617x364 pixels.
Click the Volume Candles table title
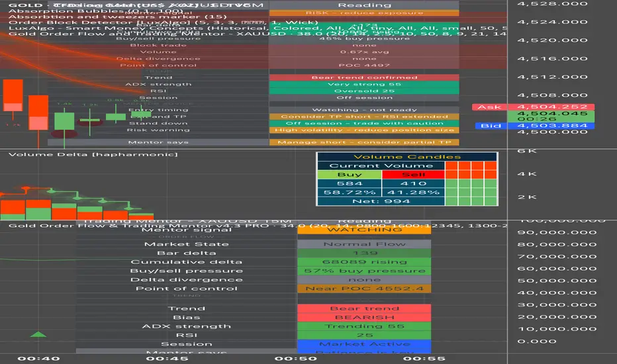[407, 157]
